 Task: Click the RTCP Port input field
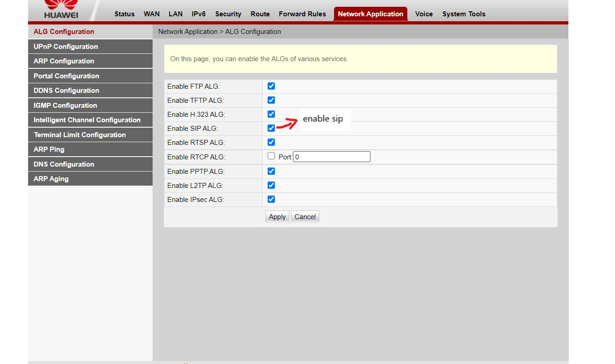332,157
